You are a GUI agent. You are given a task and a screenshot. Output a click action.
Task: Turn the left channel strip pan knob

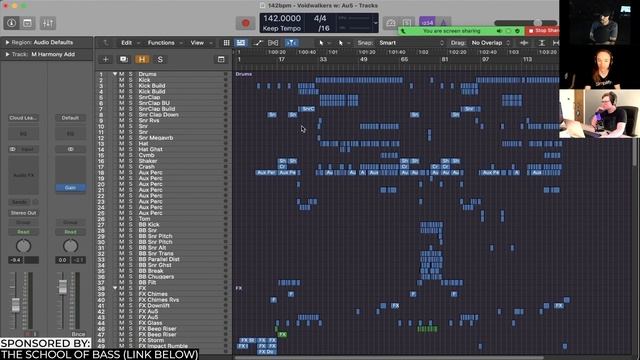coord(23,246)
